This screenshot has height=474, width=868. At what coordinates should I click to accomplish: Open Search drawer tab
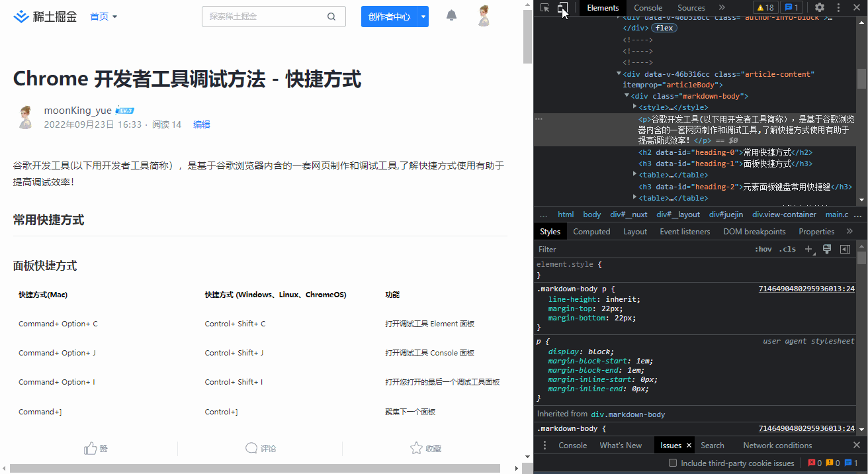click(713, 446)
